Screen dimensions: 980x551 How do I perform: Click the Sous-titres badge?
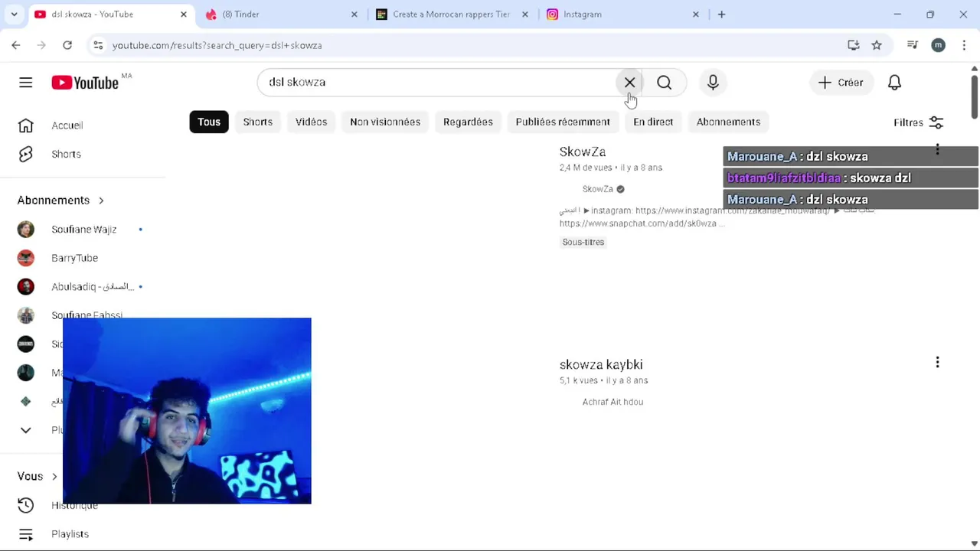coord(583,242)
